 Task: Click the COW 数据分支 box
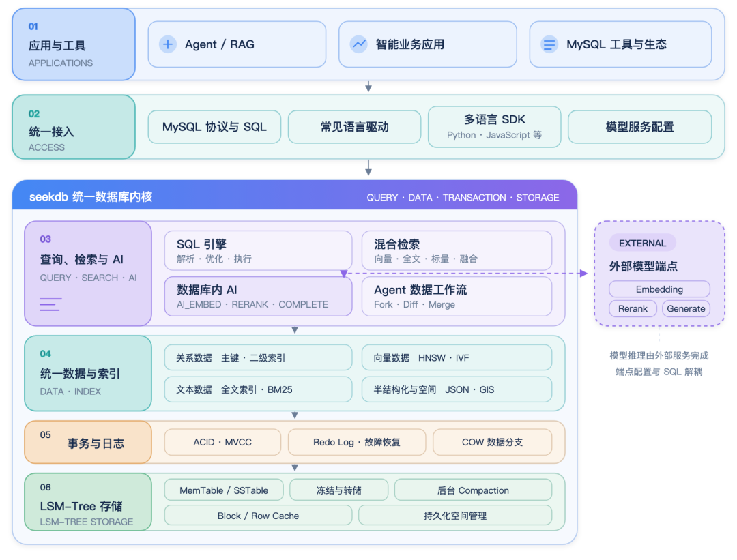(x=492, y=442)
